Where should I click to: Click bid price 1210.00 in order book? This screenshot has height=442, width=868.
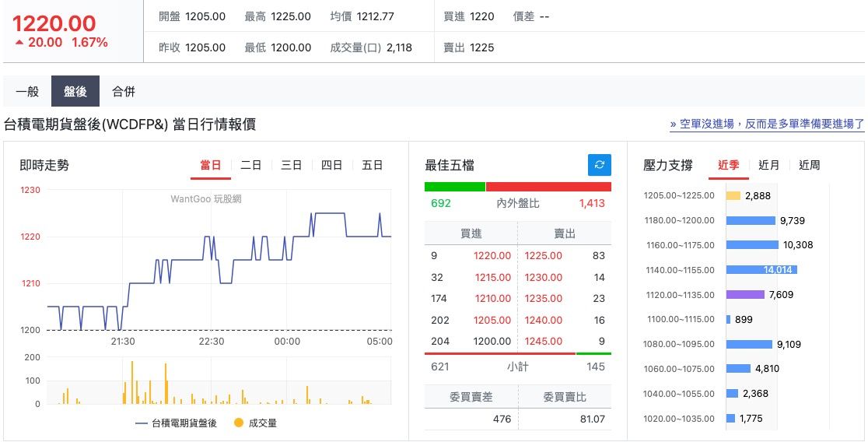[x=492, y=299]
